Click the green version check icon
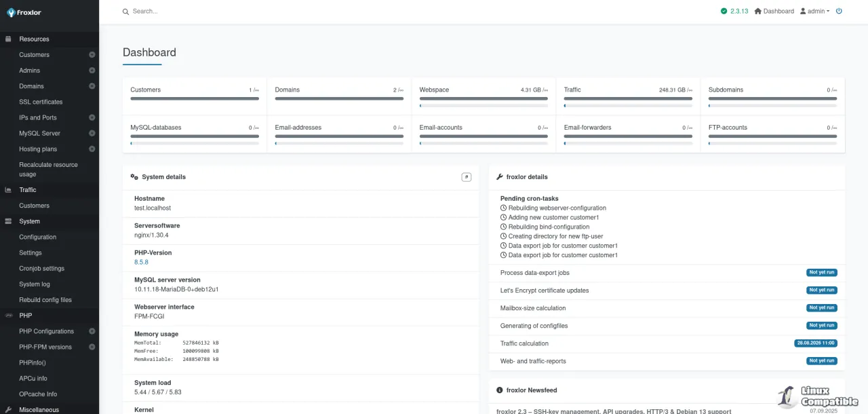Image resolution: width=868 pixels, height=414 pixels. [724, 11]
